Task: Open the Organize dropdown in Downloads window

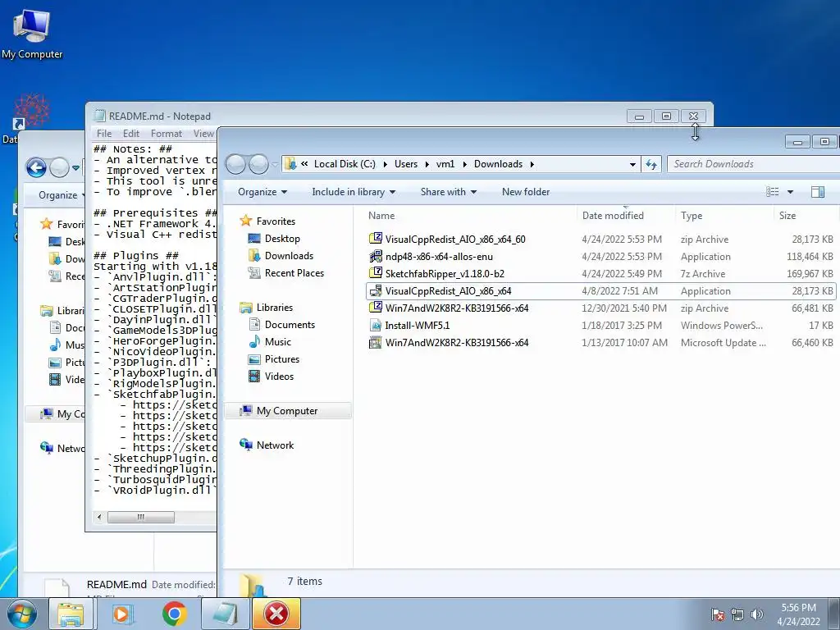Action: click(x=262, y=192)
